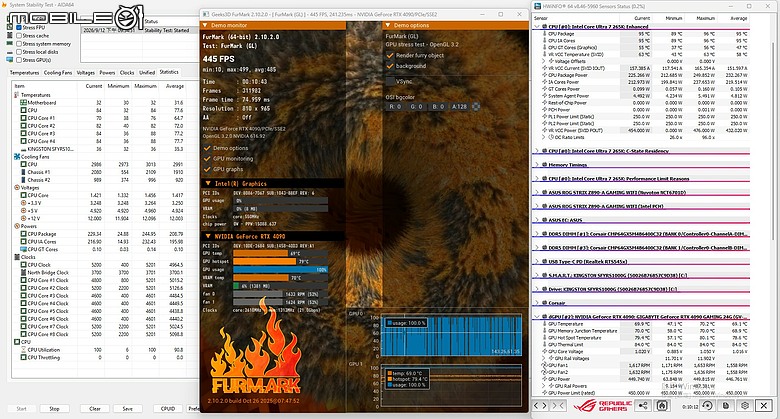Click the CPU Package power row icon
The image size is (780, 419).
[23, 234]
